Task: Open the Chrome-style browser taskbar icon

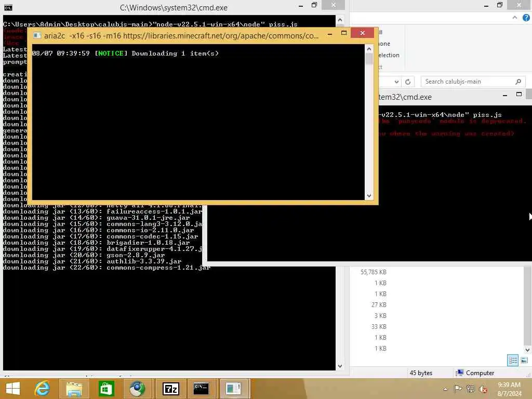Action: click(x=137, y=389)
